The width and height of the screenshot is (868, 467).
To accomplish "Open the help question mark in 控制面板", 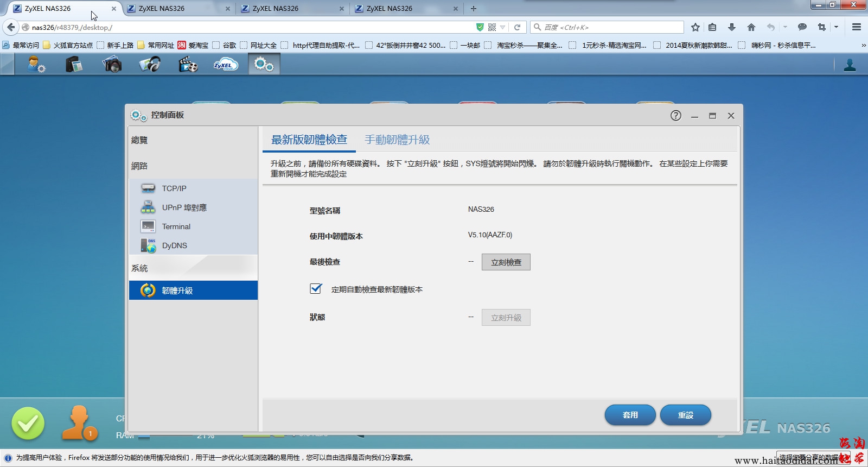I will point(675,116).
